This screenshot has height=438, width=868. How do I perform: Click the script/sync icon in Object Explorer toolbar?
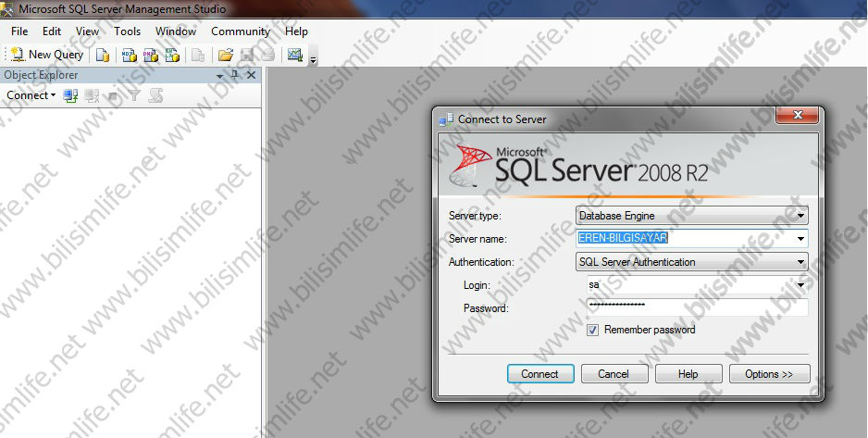click(155, 95)
